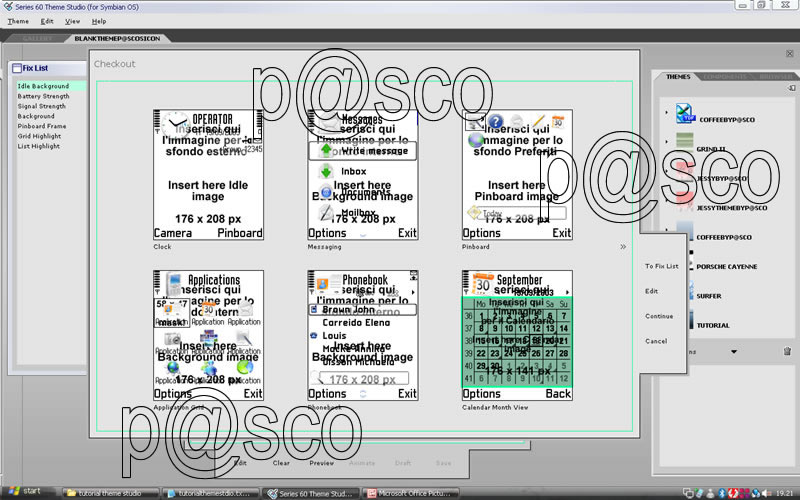Click the greyed-out Draft button
The height and width of the screenshot is (500, 800).
click(403, 463)
